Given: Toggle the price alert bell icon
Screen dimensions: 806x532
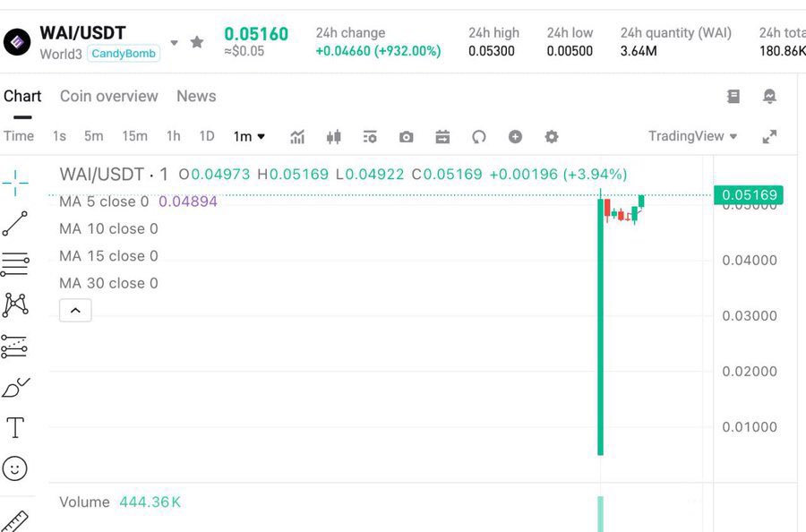Looking at the screenshot, I should pyautogui.click(x=769, y=97).
